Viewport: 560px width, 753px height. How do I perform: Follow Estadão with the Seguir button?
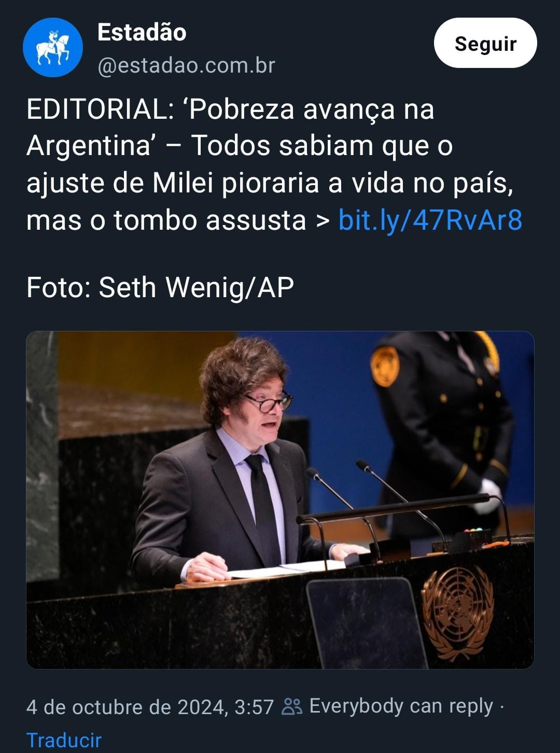pyautogui.click(x=485, y=44)
